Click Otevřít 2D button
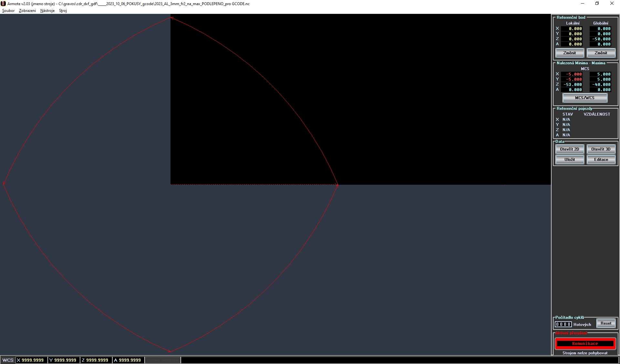The width and height of the screenshot is (620, 364). point(570,149)
